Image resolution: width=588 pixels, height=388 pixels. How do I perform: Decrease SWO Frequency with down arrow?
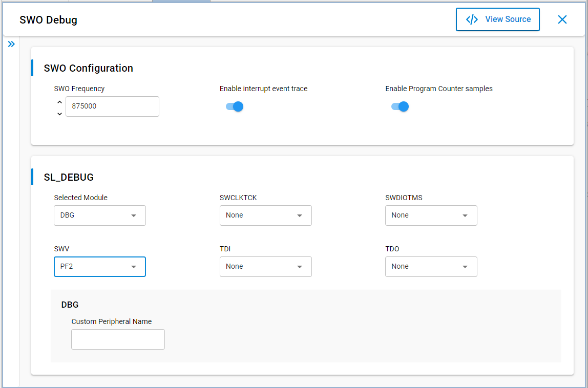click(59, 114)
